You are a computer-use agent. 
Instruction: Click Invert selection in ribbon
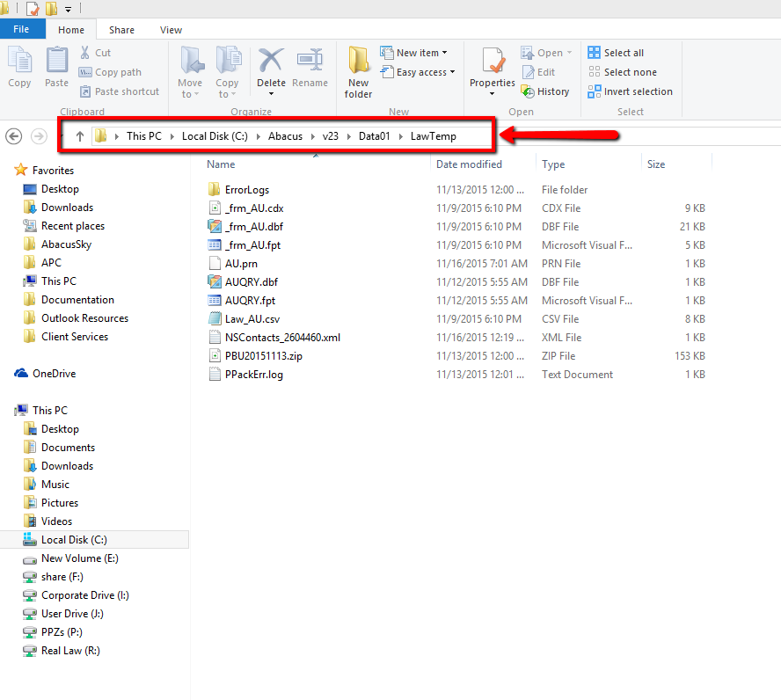coord(630,91)
